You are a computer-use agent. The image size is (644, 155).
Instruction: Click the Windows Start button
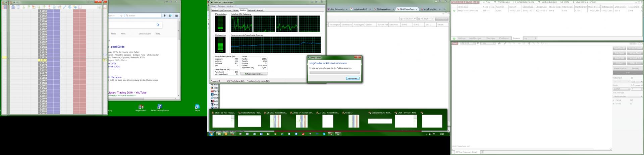coord(211,134)
